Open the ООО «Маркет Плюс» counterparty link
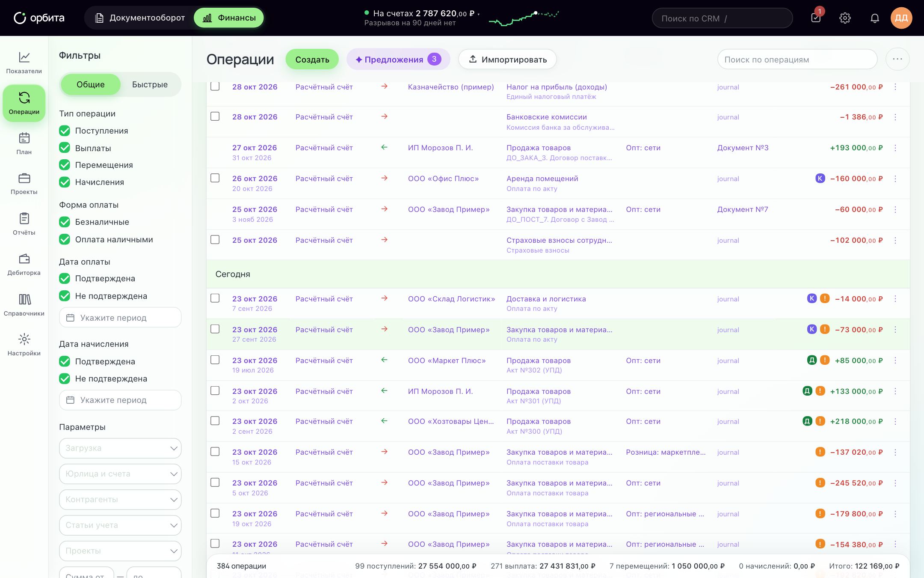The width and height of the screenshot is (924, 578). 447,361
